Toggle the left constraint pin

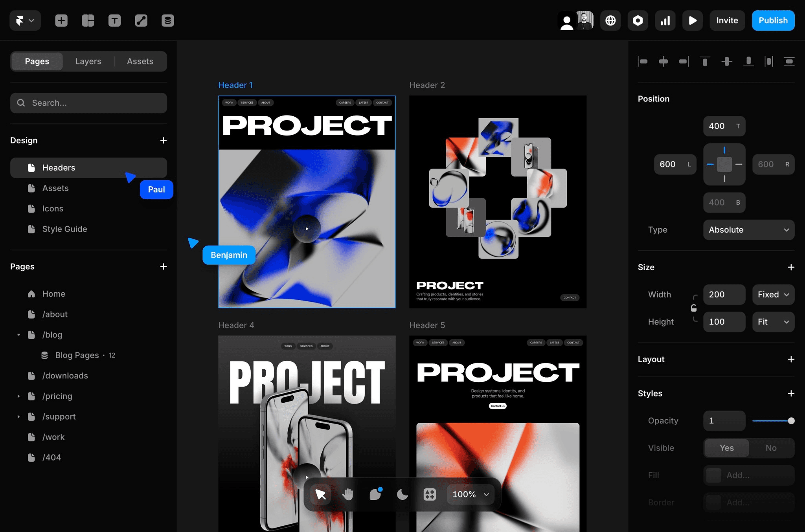[x=710, y=164]
